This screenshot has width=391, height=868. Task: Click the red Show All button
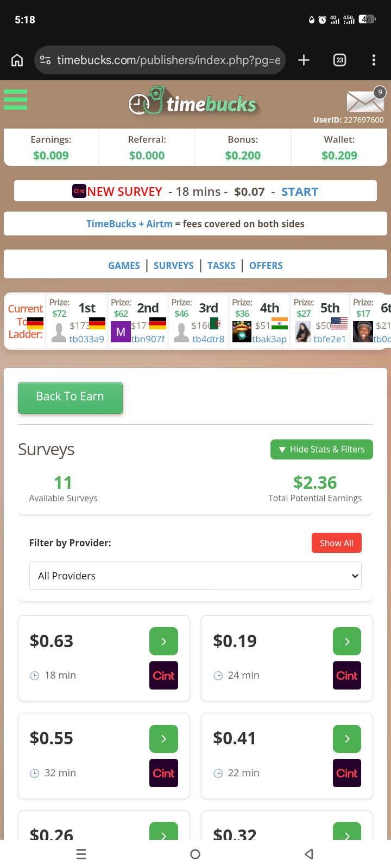[336, 543]
